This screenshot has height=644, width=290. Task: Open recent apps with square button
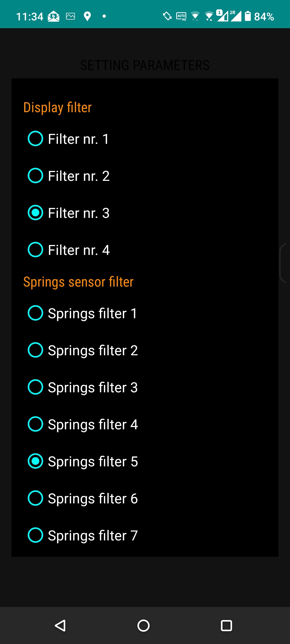point(226,626)
